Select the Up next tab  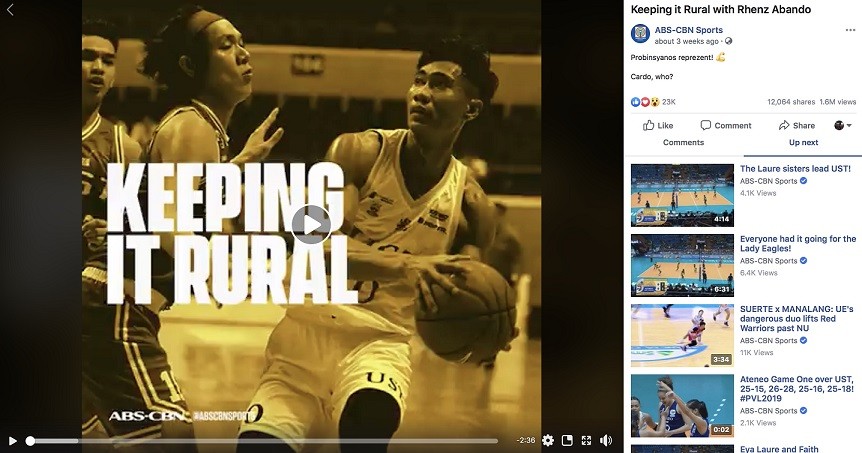point(803,143)
